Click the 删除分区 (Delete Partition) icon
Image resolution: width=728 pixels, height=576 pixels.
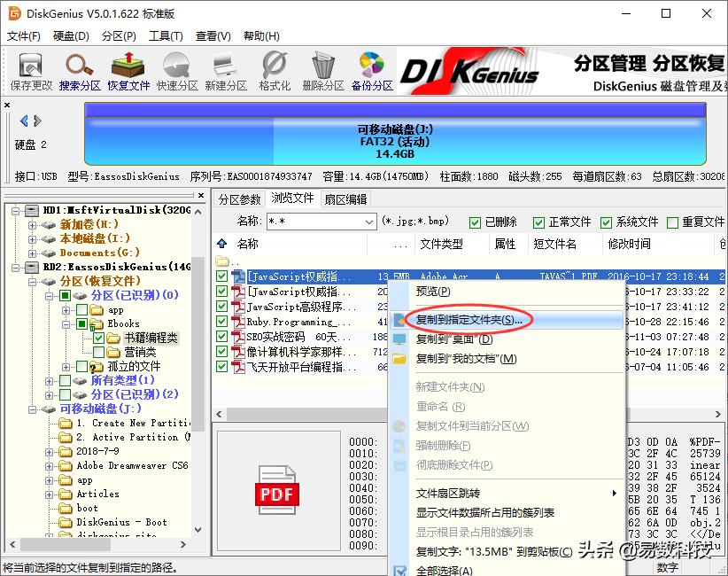[x=322, y=69]
